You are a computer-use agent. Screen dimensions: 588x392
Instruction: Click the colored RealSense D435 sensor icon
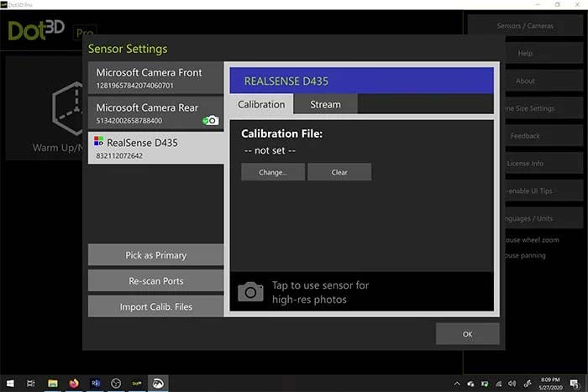pos(100,143)
